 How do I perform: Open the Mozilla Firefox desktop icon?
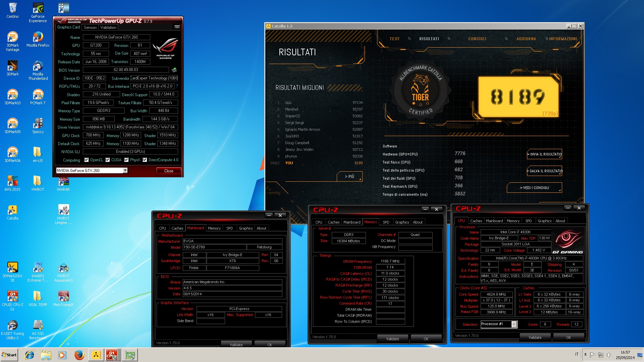38,39
